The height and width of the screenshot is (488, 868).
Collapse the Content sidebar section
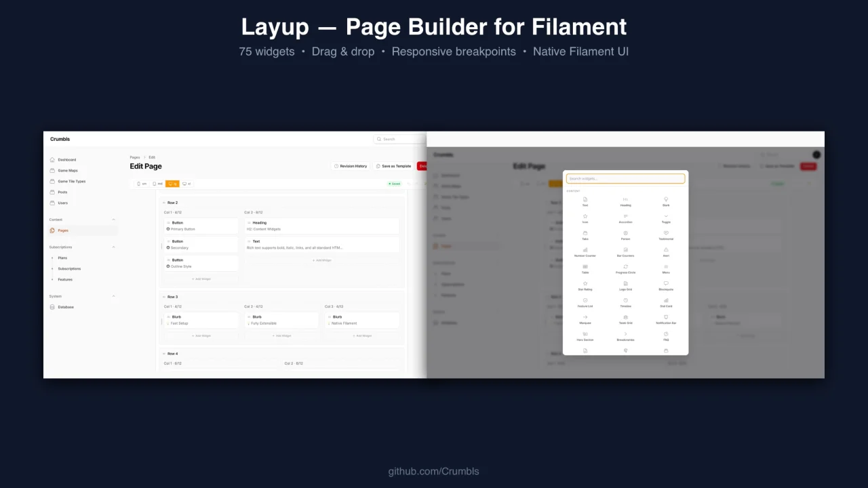click(113, 220)
